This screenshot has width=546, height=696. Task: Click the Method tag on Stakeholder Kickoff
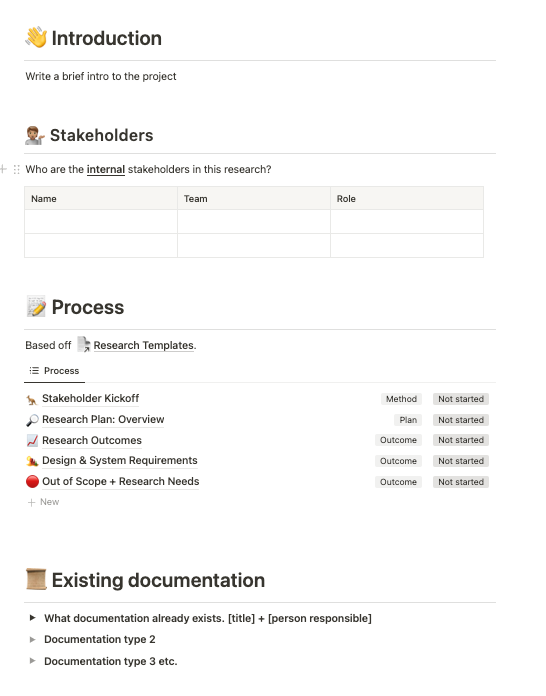(x=401, y=399)
